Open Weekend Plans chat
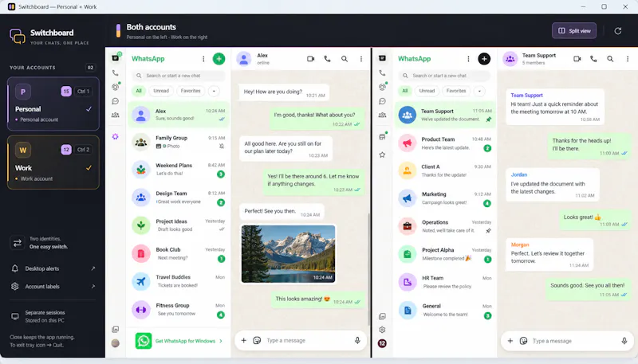Image resolution: width=638 pixels, height=364 pixels. [179, 170]
